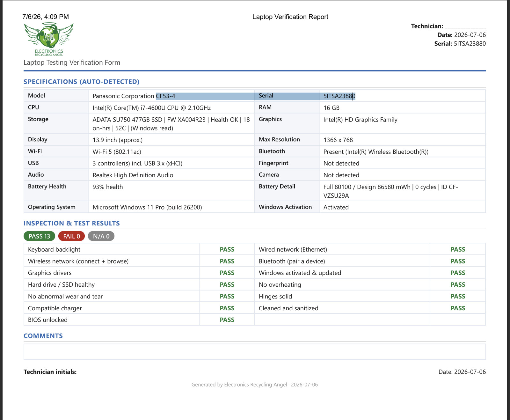510x420 pixels.
Task: Click the 'Operating System' row label
Action: 52,207
